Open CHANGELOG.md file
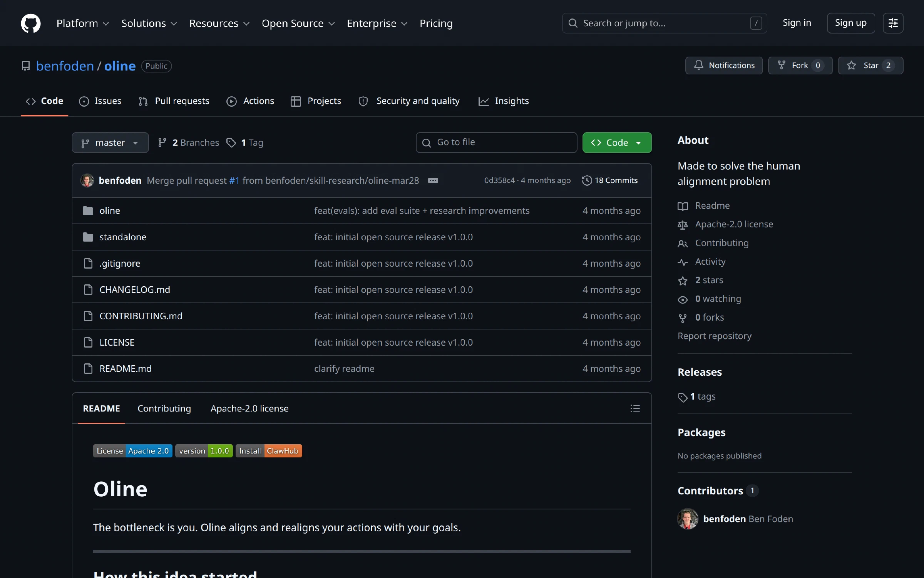Image resolution: width=924 pixels, height=578 pixels. pos(135,290)
